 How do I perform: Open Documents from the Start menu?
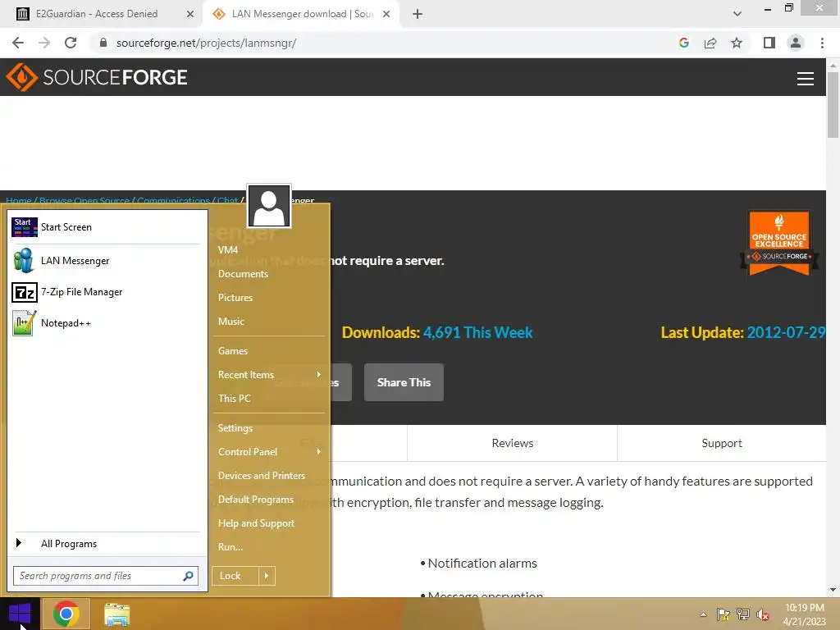click(x=243, y=274)
